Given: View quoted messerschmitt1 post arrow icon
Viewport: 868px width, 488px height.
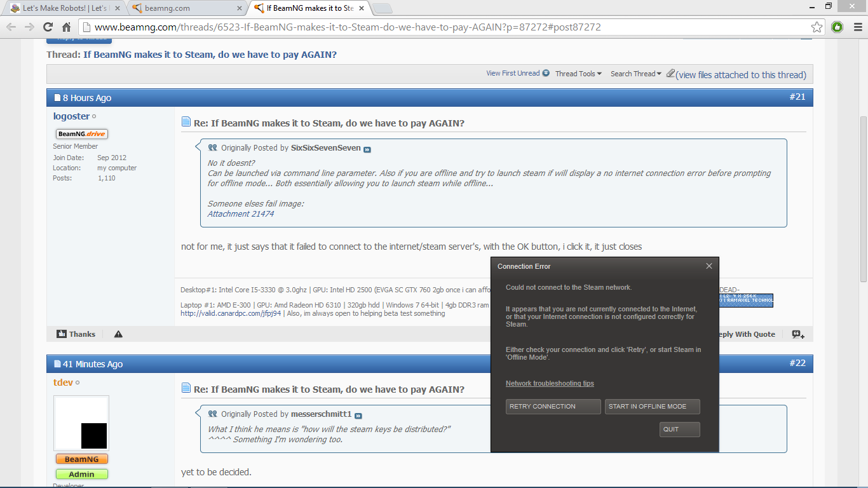Looking at the screenshot, I should [x=358, y=415].
